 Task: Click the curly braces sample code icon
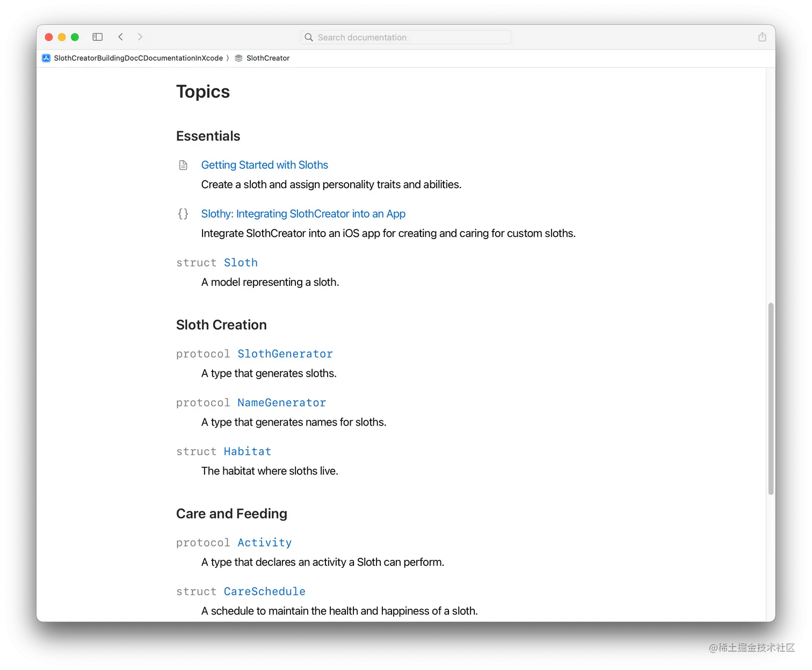[183, 214]
